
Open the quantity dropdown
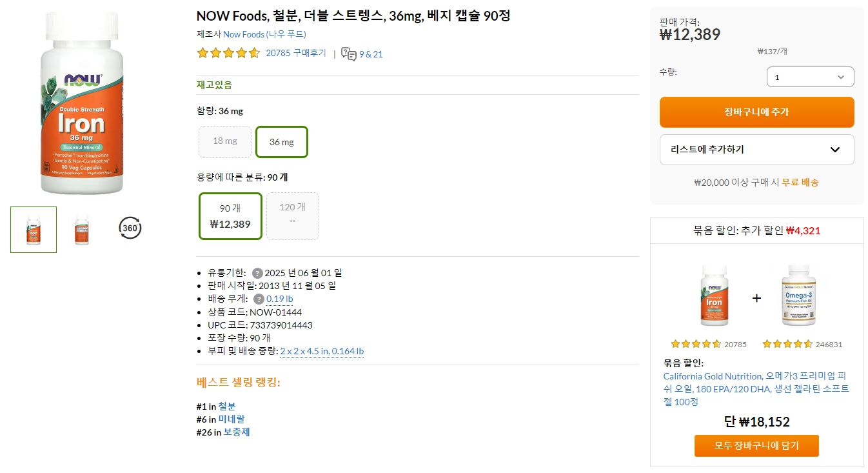[x=810, y=76]
